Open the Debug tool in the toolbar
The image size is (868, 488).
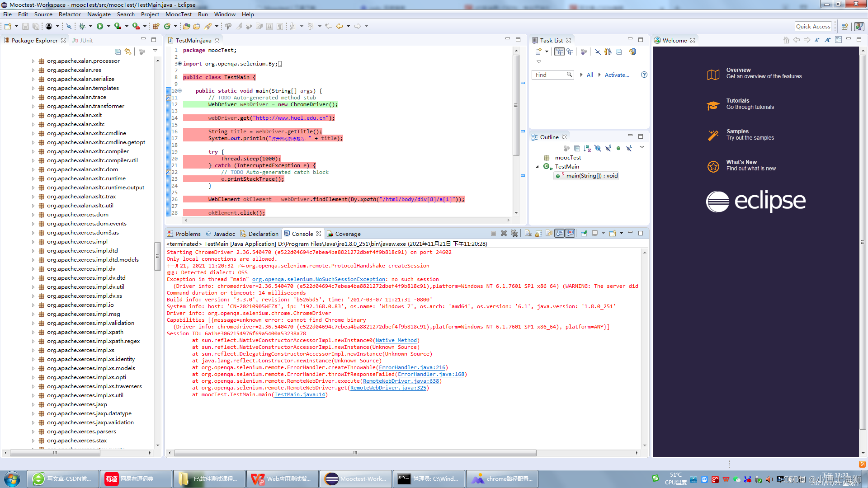(82, 26)
